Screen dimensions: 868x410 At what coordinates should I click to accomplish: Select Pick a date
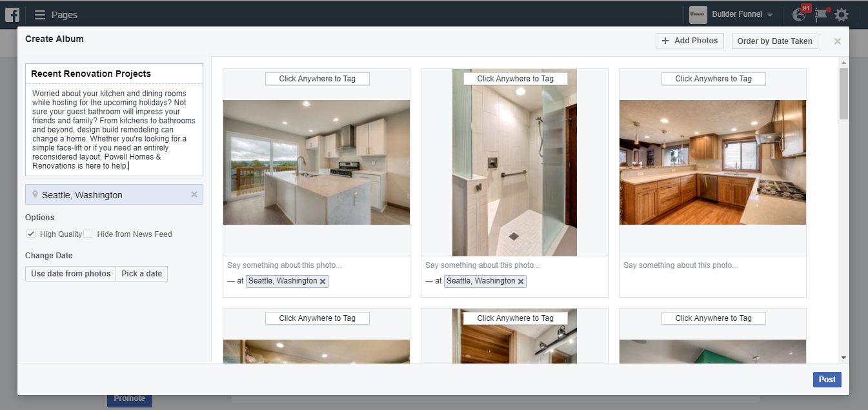[141, 274]
